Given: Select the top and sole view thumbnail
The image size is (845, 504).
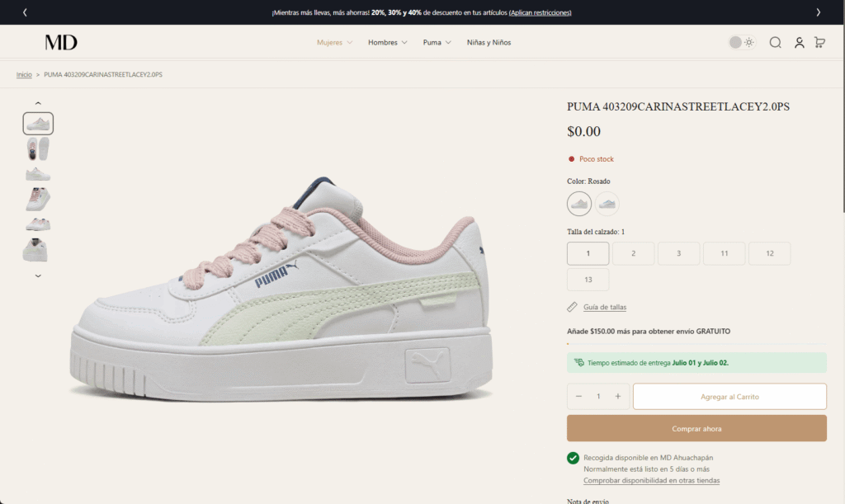Looking at the screenshot, I should pyautogui.click(x=38, y=148).
